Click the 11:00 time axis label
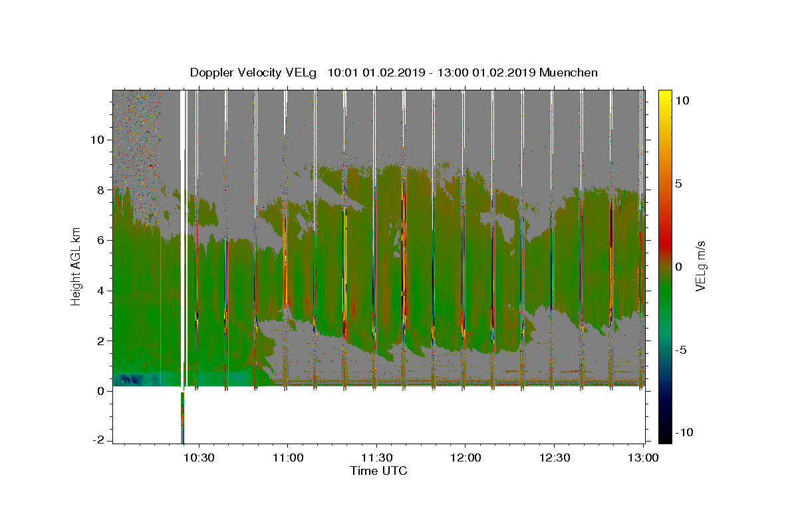The image size is (798, 532). 287,458
